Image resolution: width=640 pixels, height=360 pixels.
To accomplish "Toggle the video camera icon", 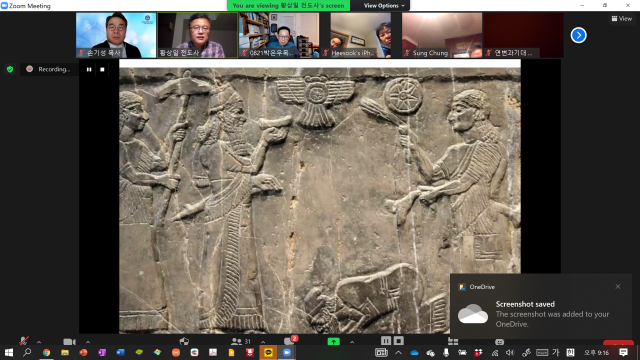I will click(x=69, y=342).
